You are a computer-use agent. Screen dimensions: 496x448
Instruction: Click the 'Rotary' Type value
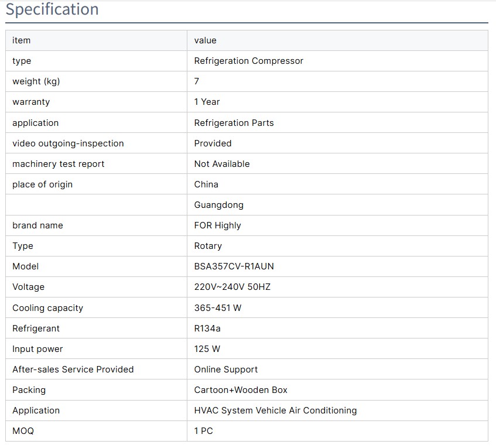click(x=208, y=246)
